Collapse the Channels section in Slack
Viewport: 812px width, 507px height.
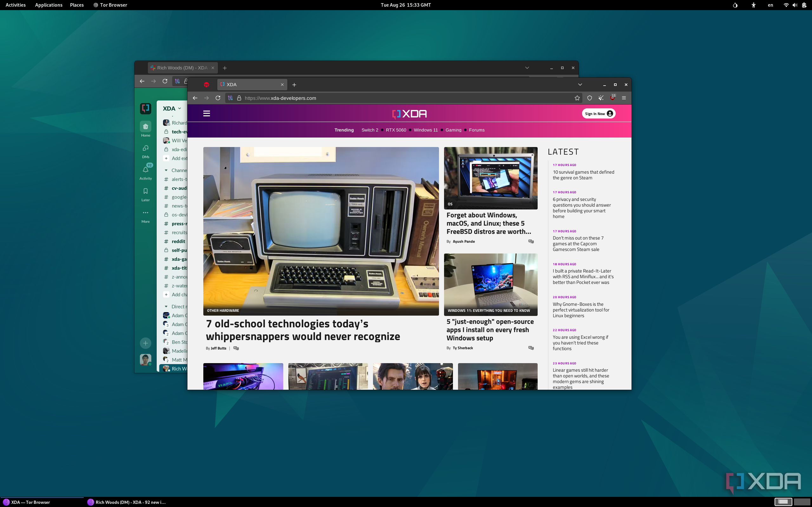(166, 170)
